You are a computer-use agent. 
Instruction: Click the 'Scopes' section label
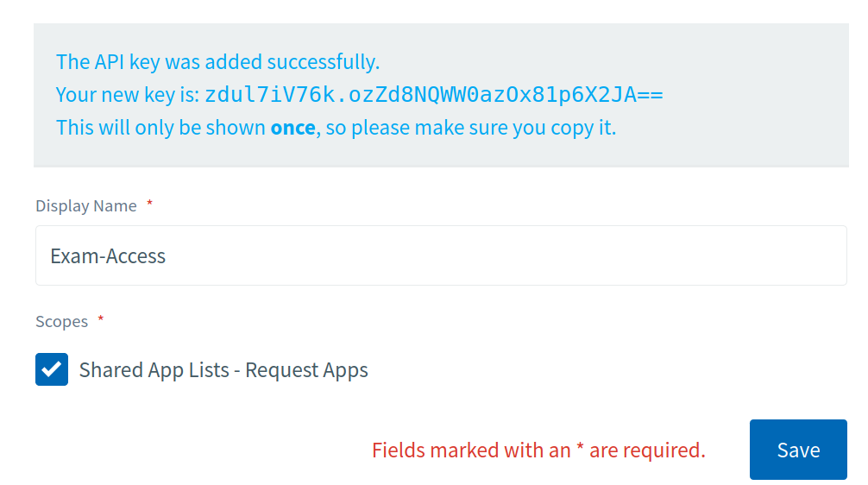point(61,321)
